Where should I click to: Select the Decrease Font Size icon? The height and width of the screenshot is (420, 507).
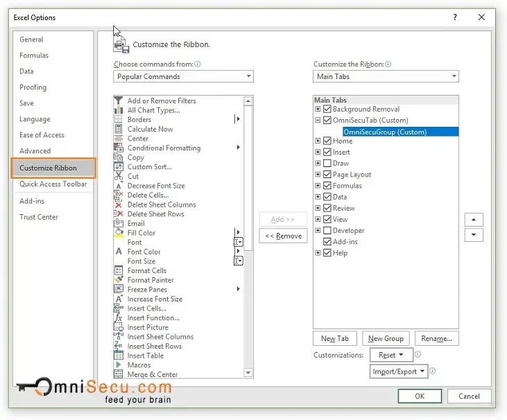tap(119, 186)
